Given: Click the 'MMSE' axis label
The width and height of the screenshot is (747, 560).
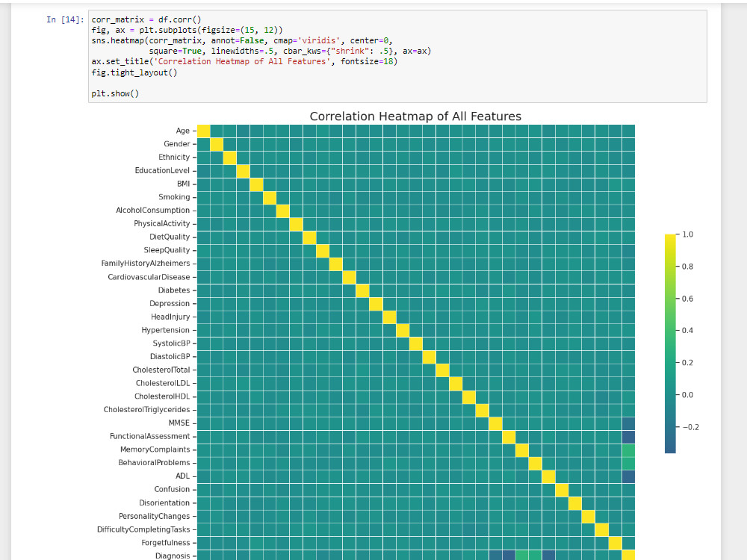Looking at the screenshot, I should click(179, 423).
